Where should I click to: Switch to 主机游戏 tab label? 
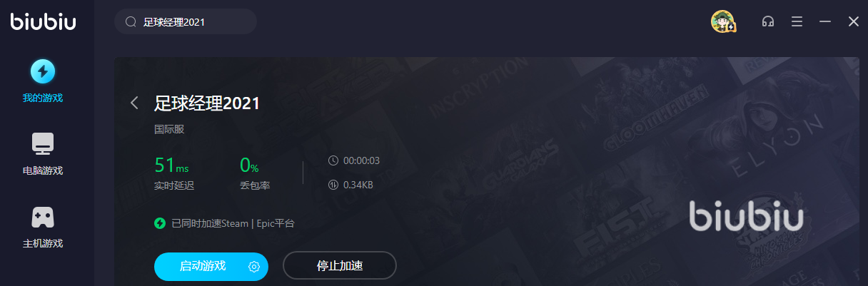tap(43, 243)
